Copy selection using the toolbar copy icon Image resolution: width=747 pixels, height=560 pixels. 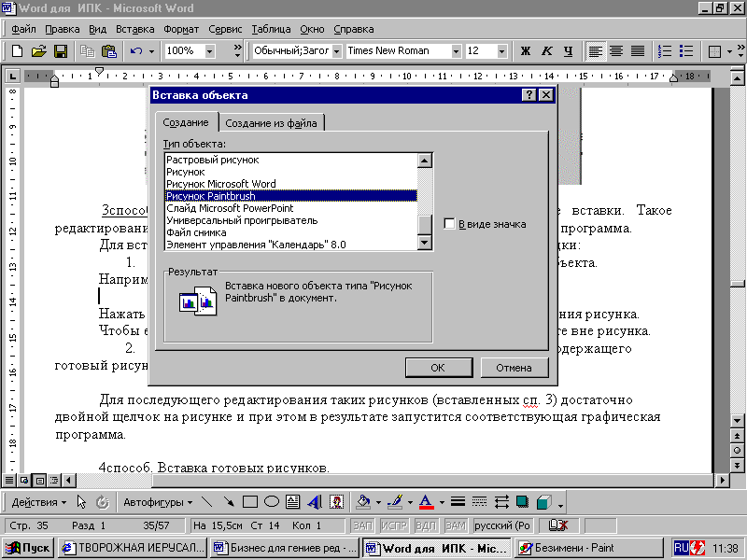(87, 51)
